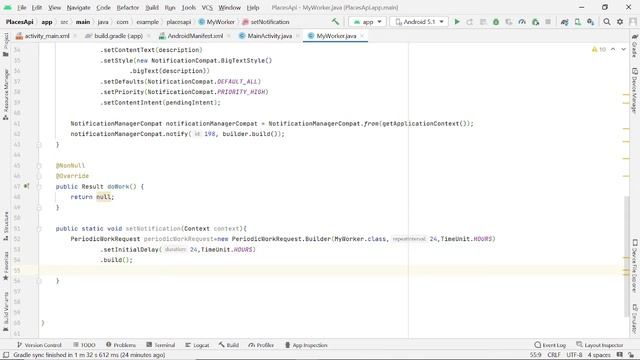Open the App Inspection tool window
The height and width of the screenshot is (360, 640).
(x=306, y=345)
